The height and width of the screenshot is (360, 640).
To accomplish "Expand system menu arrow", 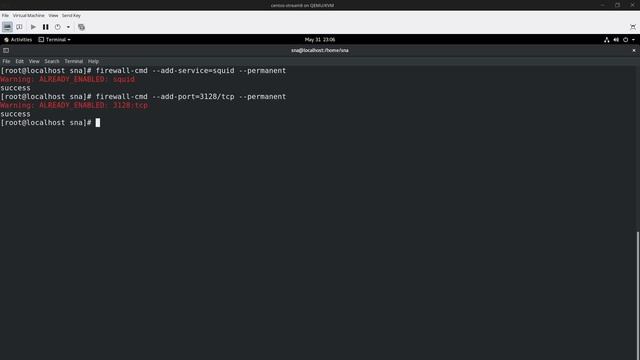I will coord(633,40).
